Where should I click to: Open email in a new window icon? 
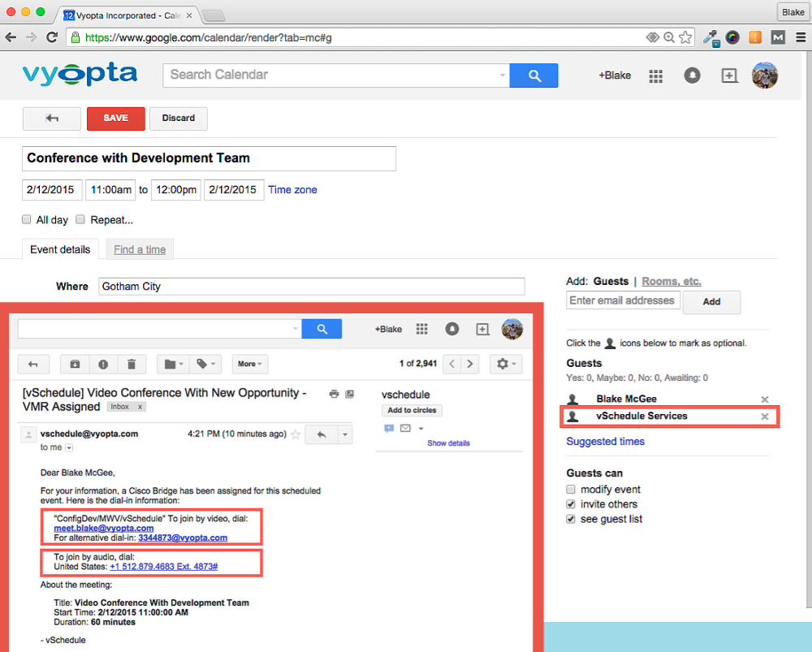coord(350,394)
